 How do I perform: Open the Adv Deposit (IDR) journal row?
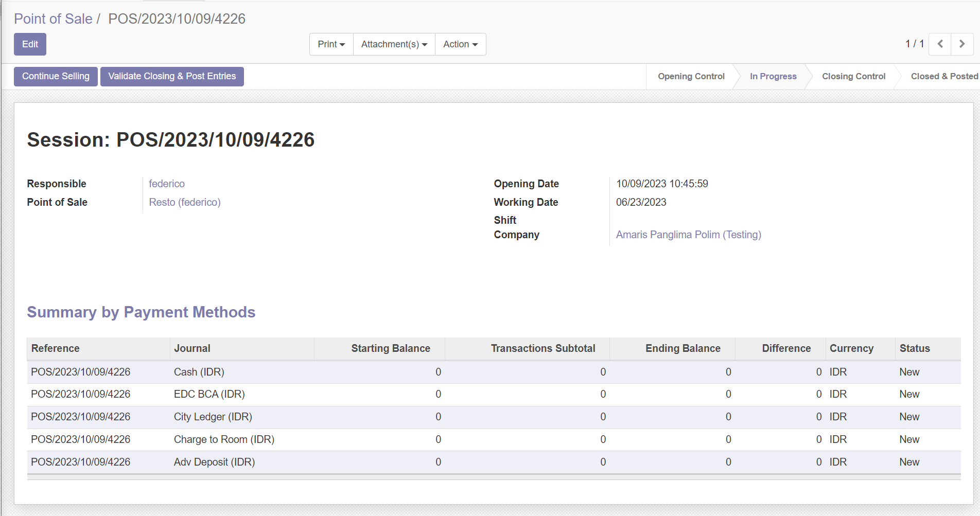(x=494, y=462)
